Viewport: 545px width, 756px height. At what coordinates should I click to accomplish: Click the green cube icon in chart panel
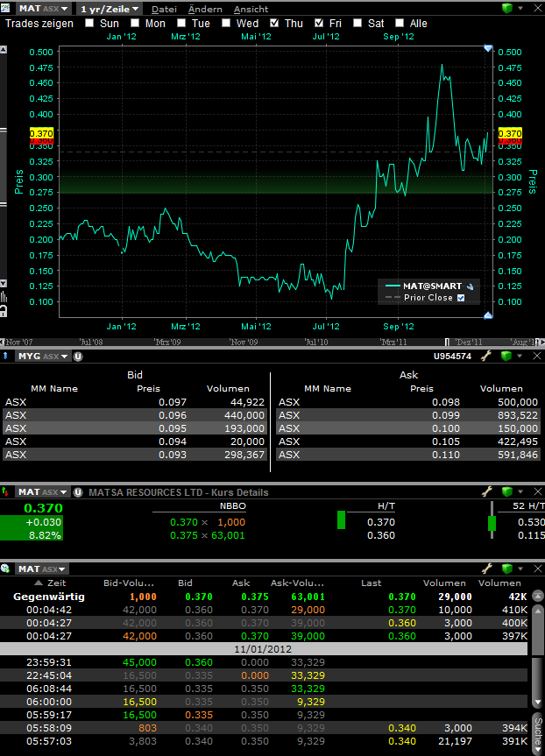tap(506, 8)
